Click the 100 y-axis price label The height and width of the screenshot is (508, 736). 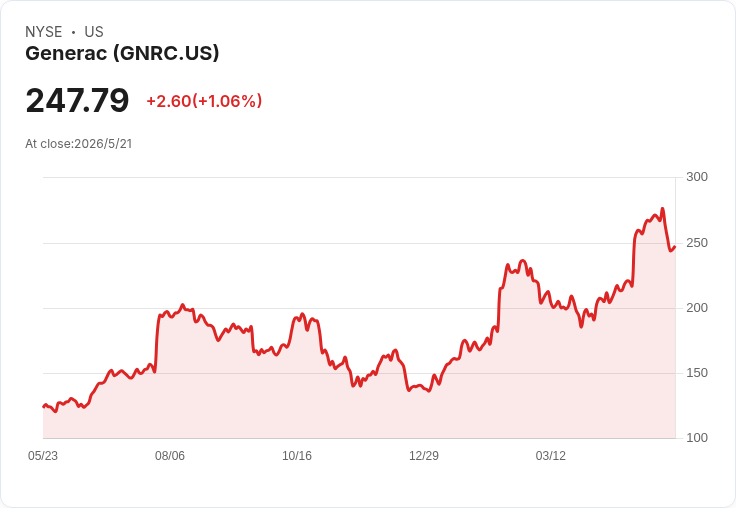point(697,438)
